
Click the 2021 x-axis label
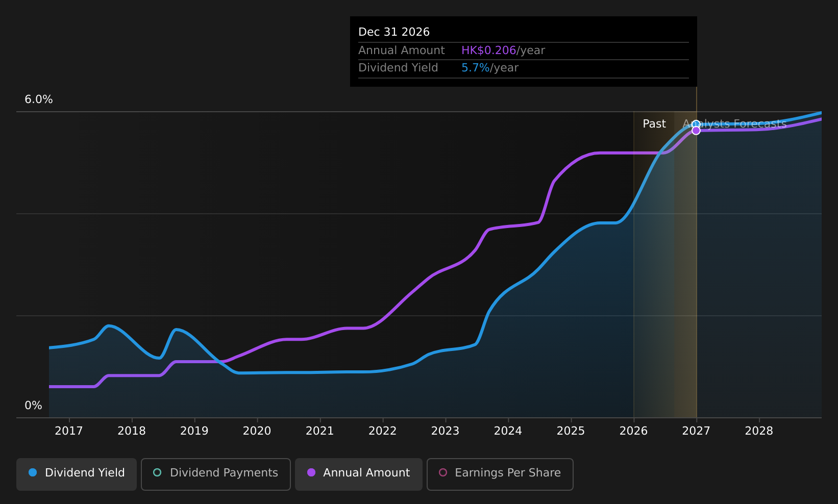(320, 431)
